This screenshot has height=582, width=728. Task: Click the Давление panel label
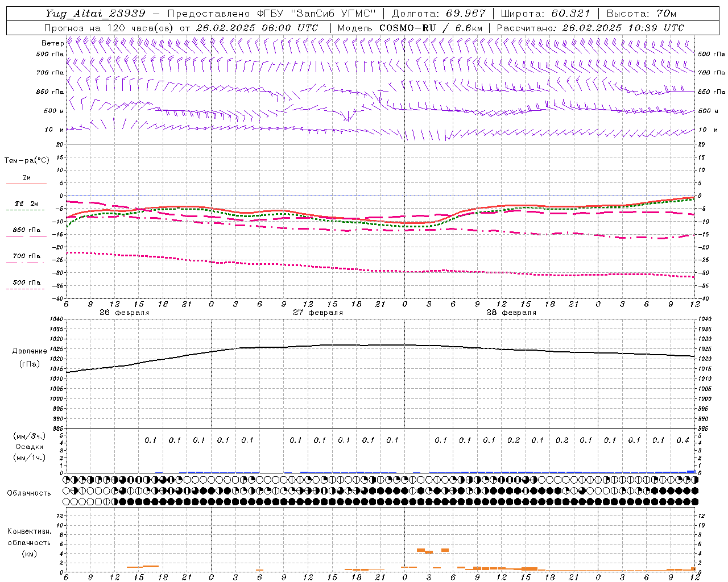point(30,351)
